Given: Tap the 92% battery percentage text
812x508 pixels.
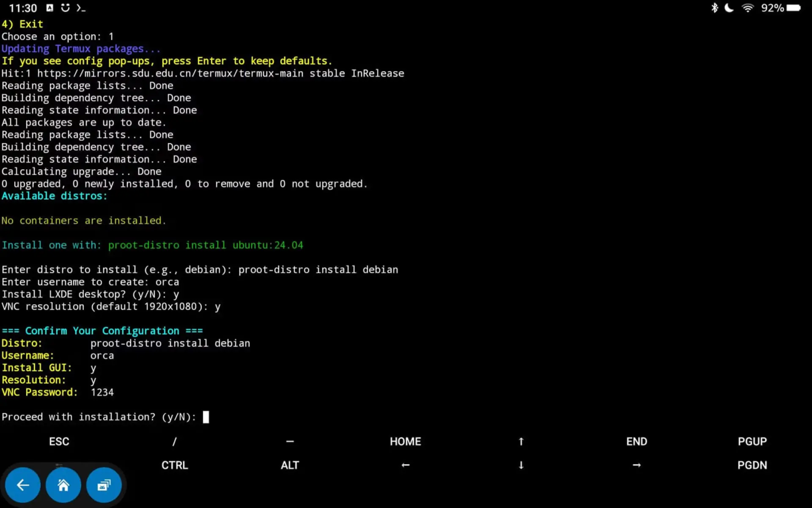Looking at the screenshot, I should click(x=772, y=8).
